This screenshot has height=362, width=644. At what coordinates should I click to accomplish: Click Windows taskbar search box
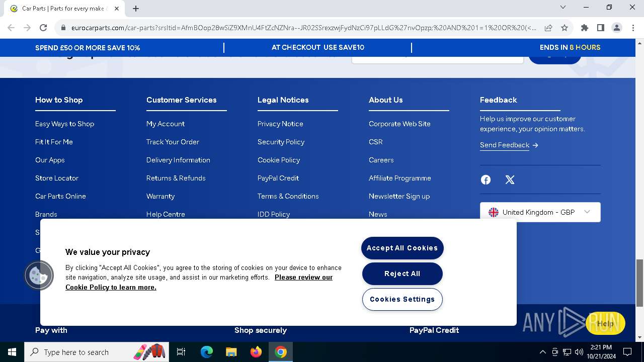(x=97, y=352)
